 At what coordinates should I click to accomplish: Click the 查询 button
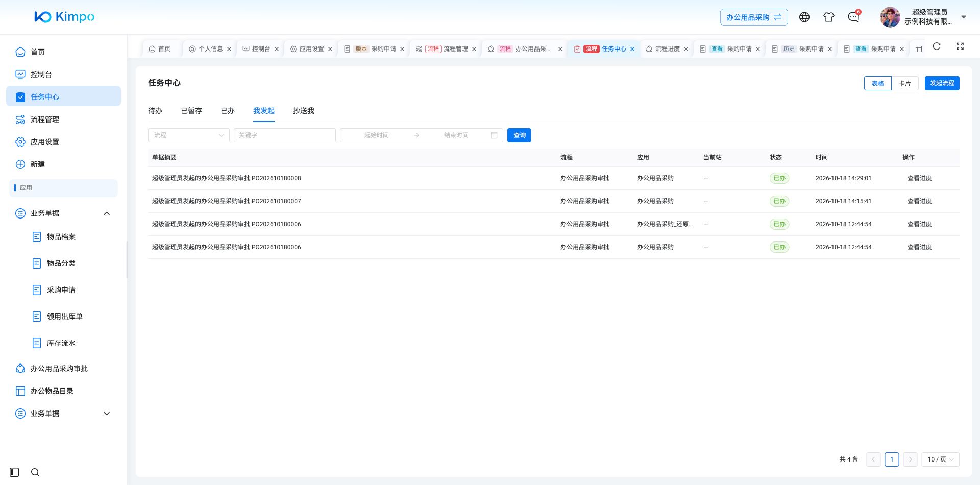coord(519,135)
